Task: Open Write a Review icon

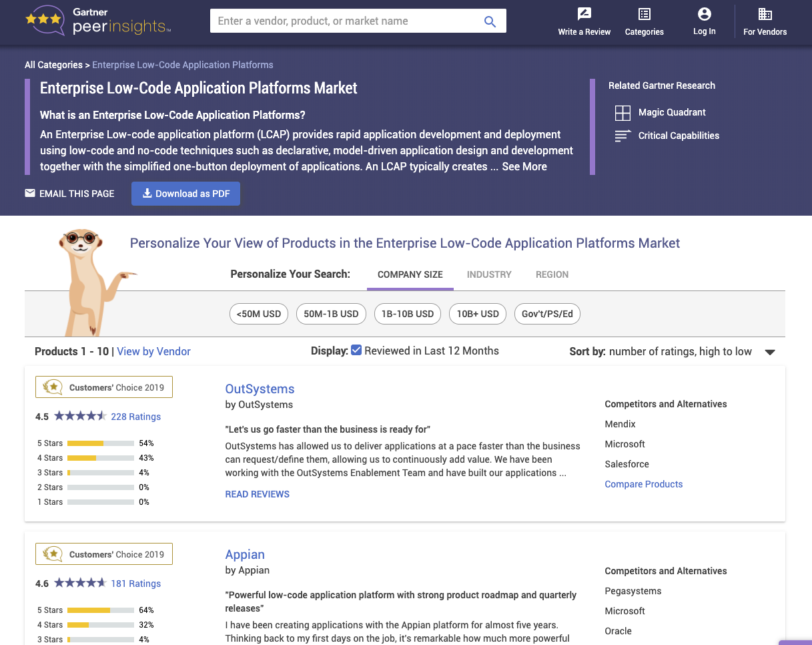Action: point(584,14)
